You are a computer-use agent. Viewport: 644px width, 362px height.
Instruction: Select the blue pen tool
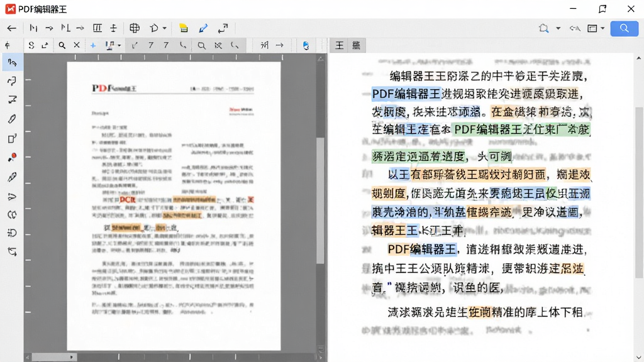coord(203,28)
